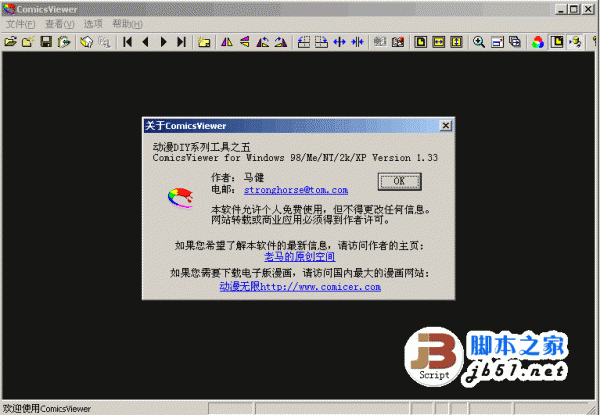The height and width of the screenshot is (415, 600).
Task: Click the floppy disk save icon
Action: point(46,42)
